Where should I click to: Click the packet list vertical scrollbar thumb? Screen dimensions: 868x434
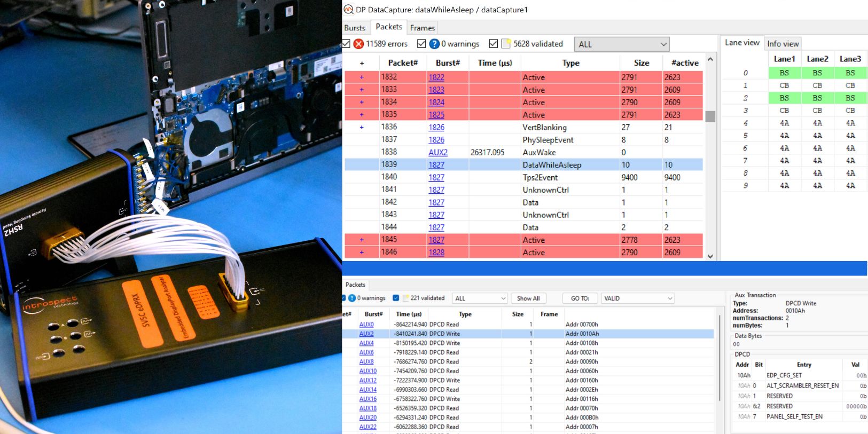(x=710, y=116)
